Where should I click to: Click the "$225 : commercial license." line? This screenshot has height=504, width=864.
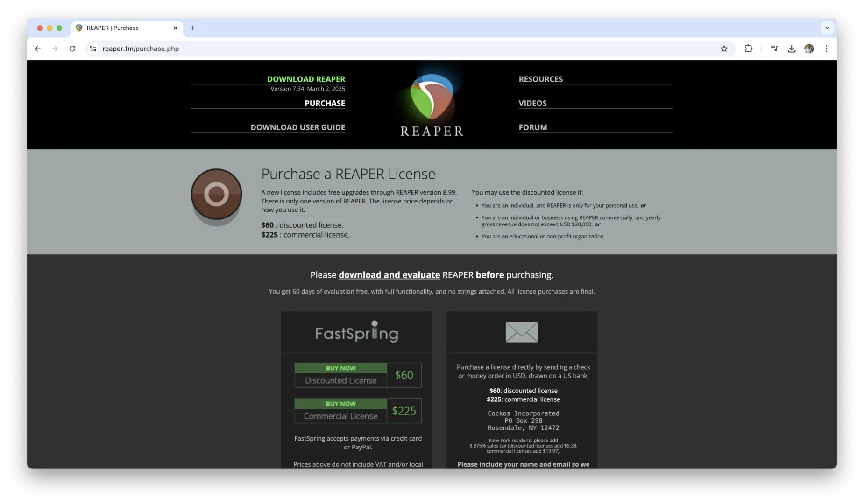(x=305, y=235)
